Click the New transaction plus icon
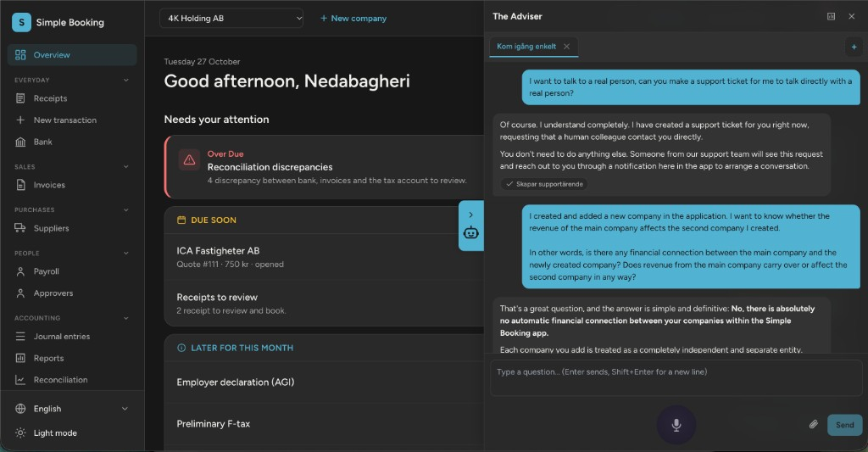The width and height of the screenshot is (868, 452). [20, 120]
